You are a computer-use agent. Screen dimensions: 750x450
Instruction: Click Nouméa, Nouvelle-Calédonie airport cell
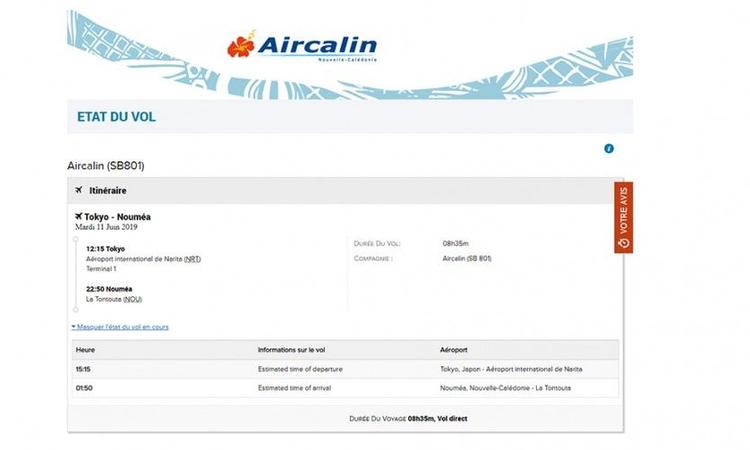(x=505, y=388)
